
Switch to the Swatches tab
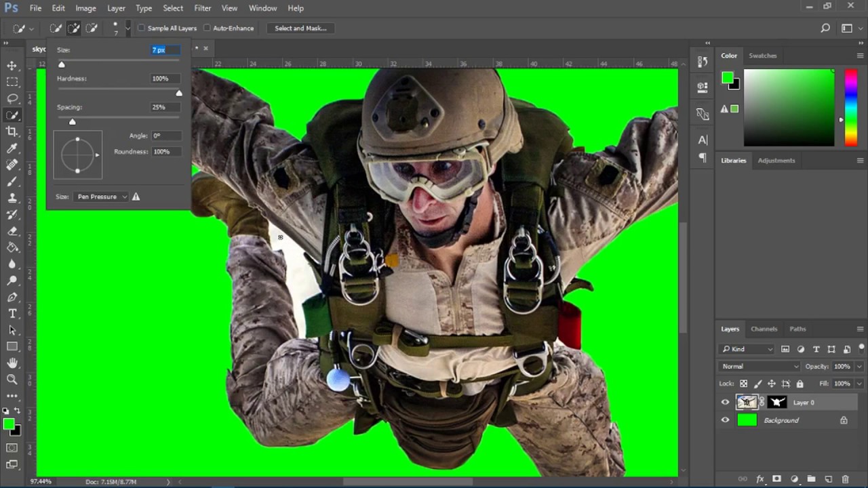(x=763, y=56)
